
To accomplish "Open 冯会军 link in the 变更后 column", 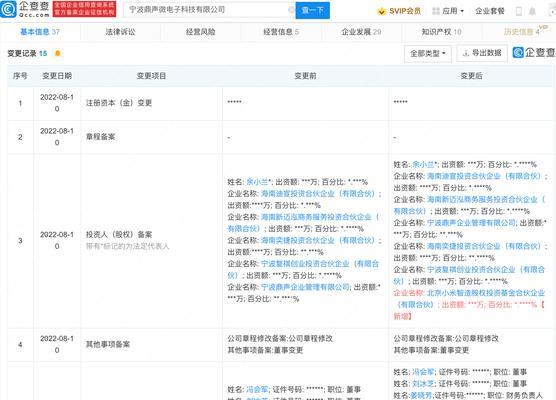I will click(x=423, y=372).
